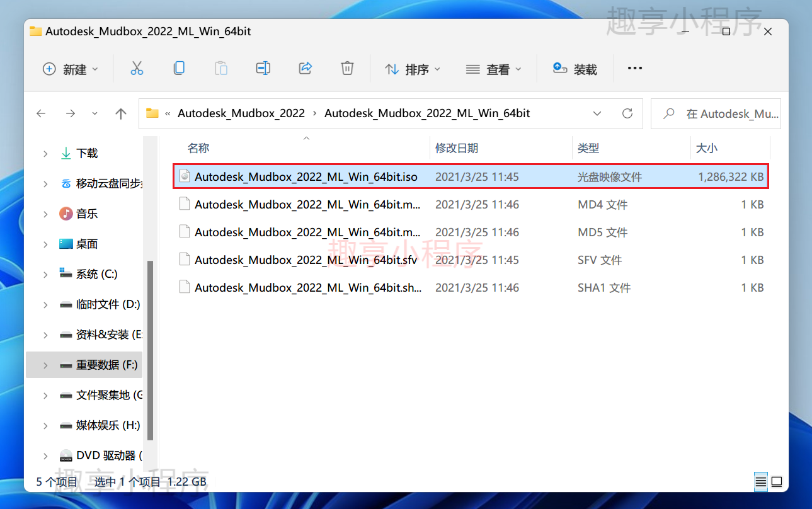Screen dimensions: 812x509
Task: Minimize the Explorer window
Action: (x=685, y=31)
